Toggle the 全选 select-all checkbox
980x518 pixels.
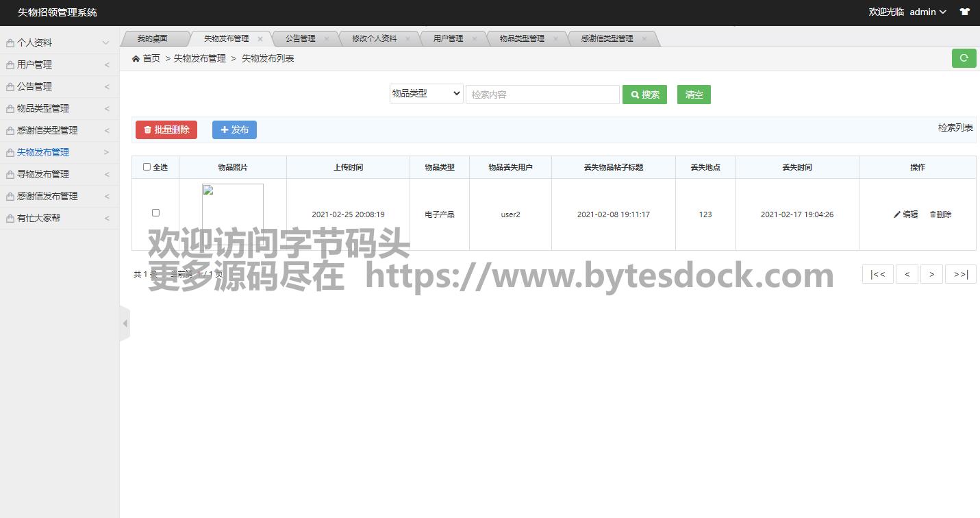147,167
